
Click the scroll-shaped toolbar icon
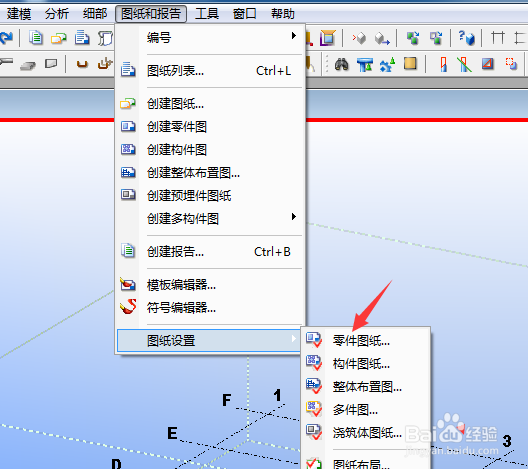(105, 38)
